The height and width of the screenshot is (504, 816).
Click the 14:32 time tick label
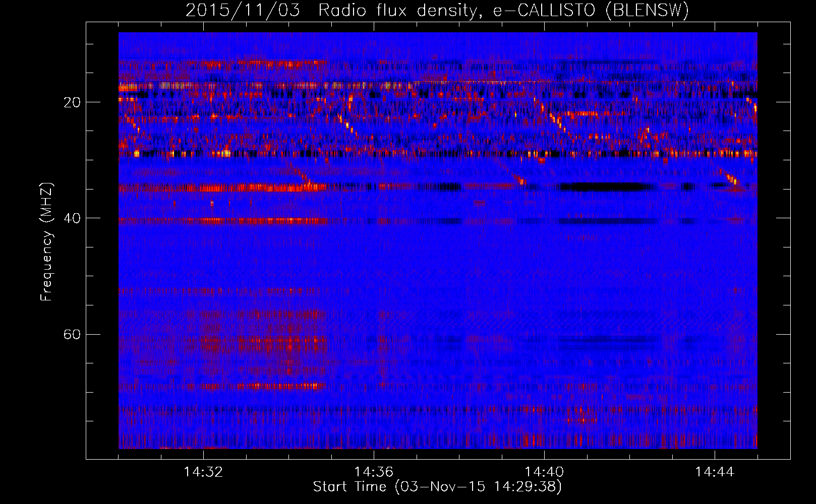[203, 472]
